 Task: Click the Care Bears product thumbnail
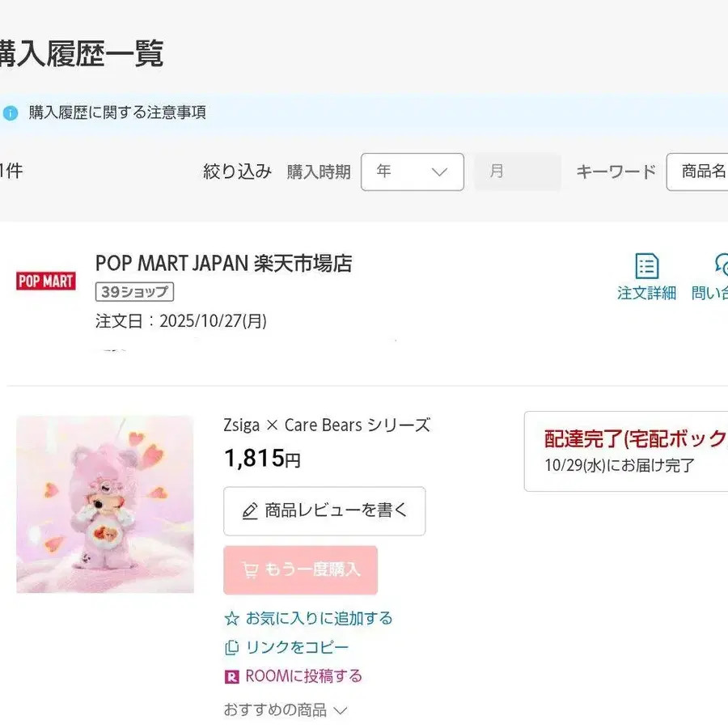(x=105, y=505)
